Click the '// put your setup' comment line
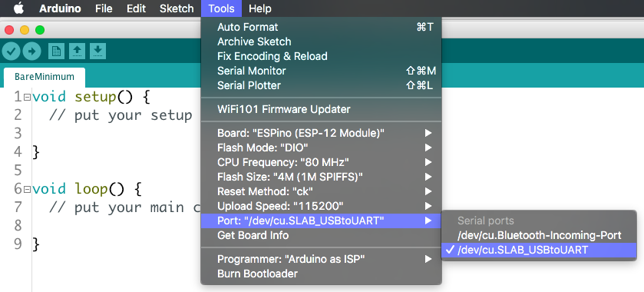 tap(121, 115)
